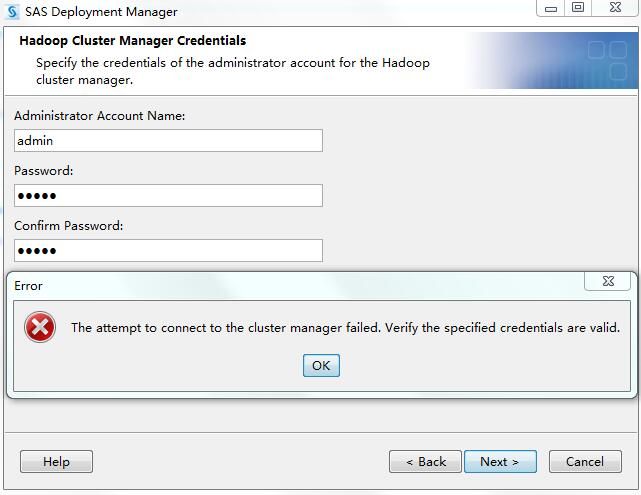Proceed with the Next button
The width and height of the screenshot is (641, 495).
click(x=500, y=461)
